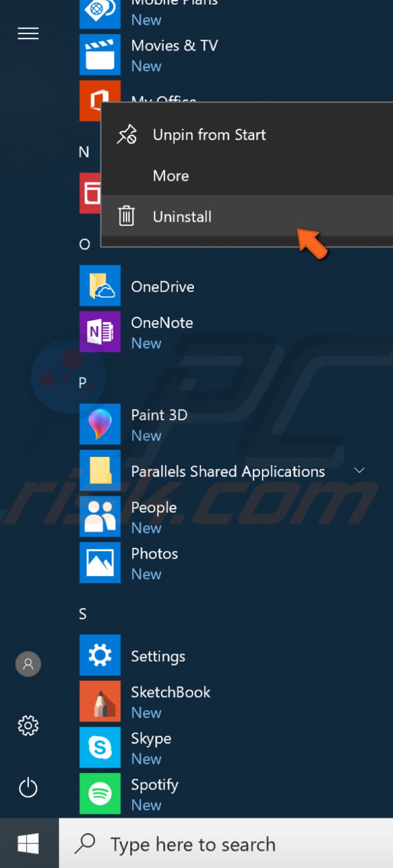Launch the OneDrive app

pyautogui.click(x=162, y=286)
